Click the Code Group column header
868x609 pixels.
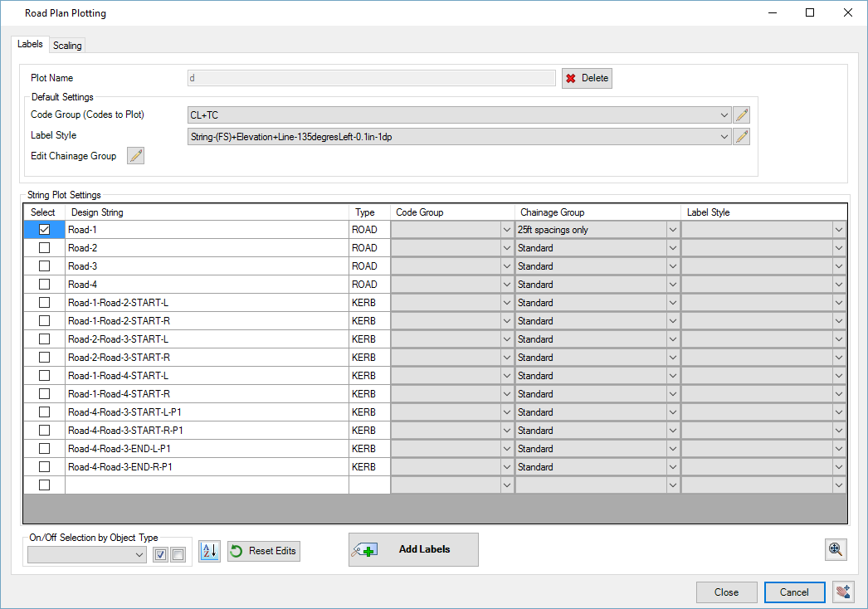[x=453, y=212]
